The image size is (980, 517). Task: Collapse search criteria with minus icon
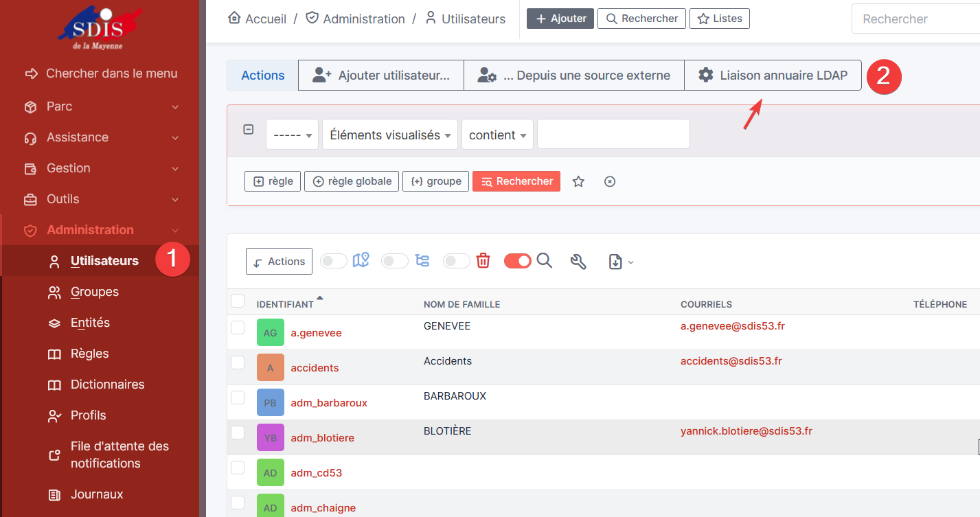(x=249, y=130)
